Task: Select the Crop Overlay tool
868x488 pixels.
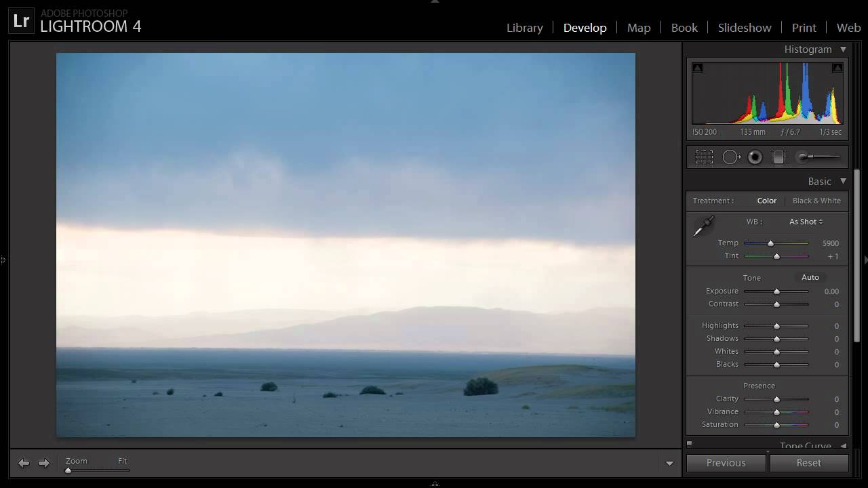Action: 704,157
